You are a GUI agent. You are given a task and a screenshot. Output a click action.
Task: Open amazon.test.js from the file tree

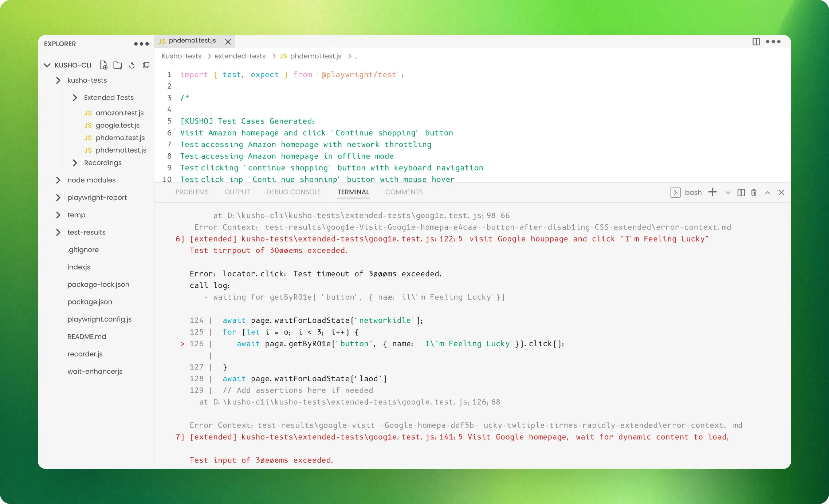coord(119,113)
